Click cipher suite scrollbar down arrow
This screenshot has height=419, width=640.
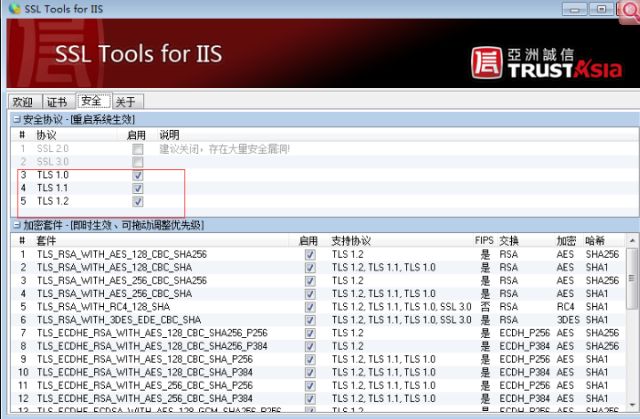(632, 405)
